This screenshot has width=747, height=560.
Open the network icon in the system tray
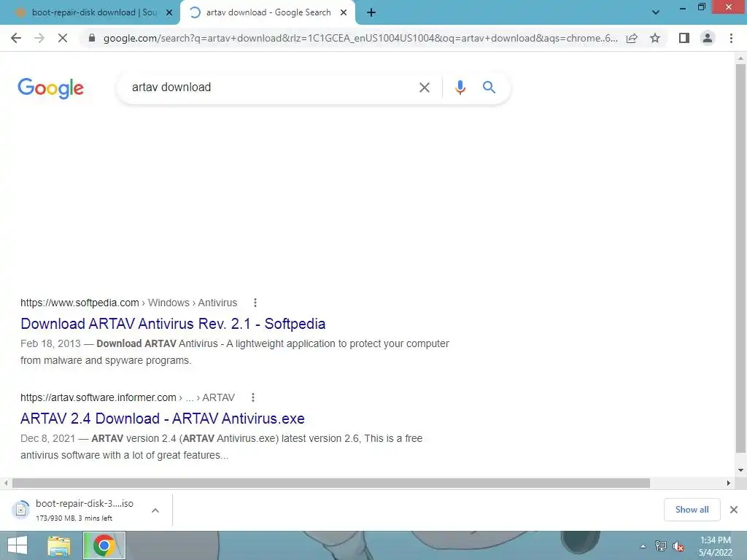point(661,546)
